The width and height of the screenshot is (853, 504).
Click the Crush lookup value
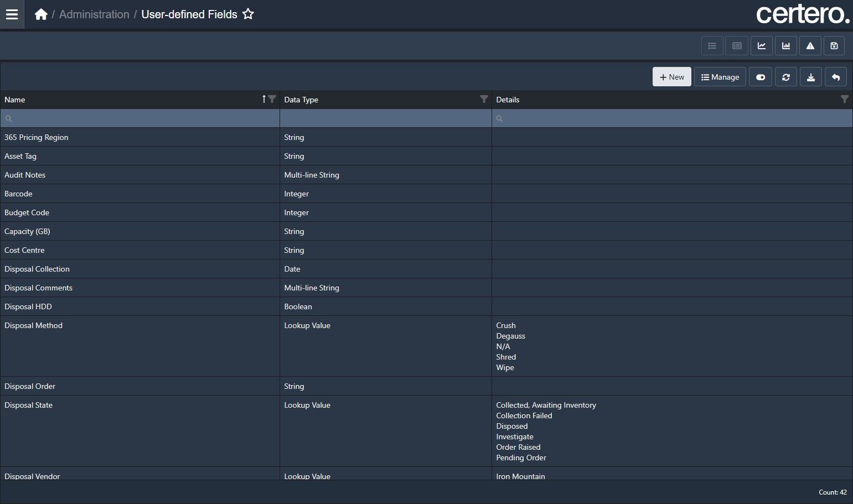coord(506,325)
